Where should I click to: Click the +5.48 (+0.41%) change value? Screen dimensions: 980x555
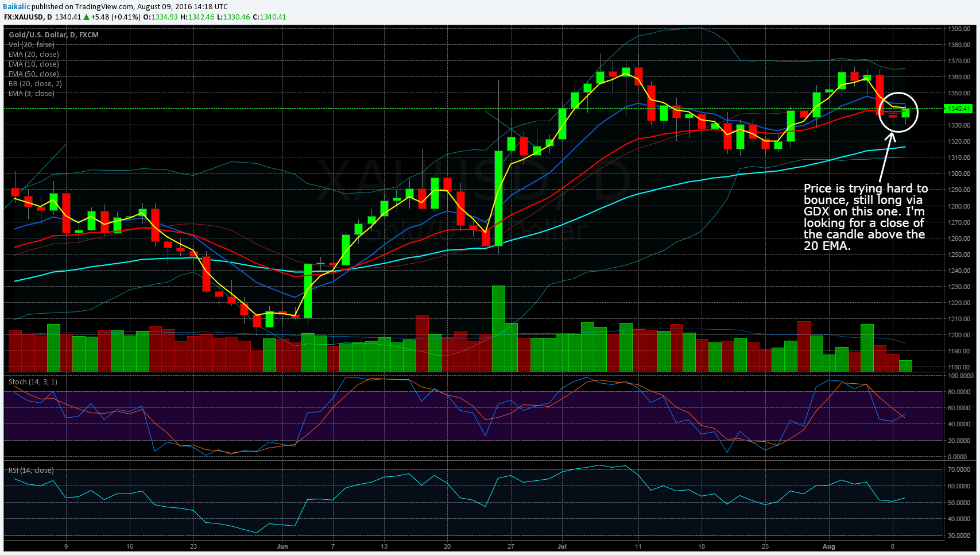pos(115,17)
